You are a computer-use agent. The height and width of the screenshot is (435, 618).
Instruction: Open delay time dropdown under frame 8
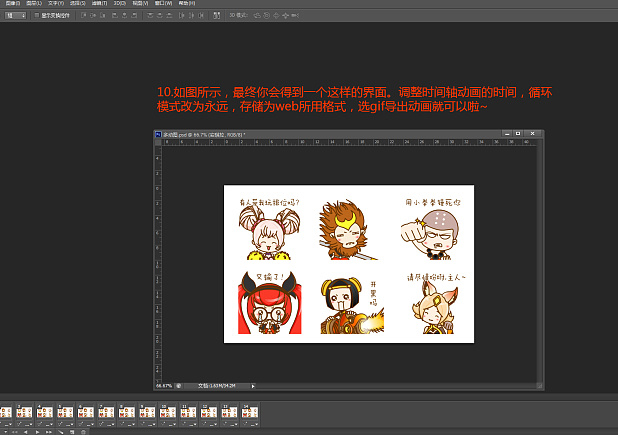tap(131, 425)
